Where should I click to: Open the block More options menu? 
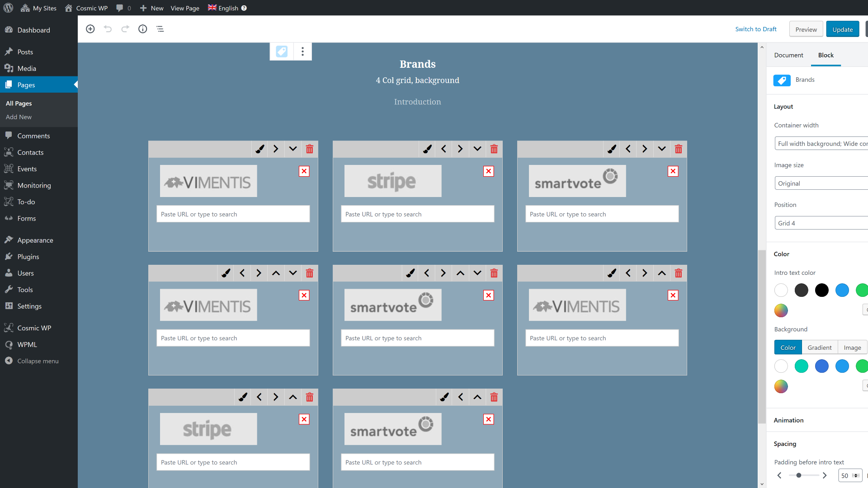(303, 52)
